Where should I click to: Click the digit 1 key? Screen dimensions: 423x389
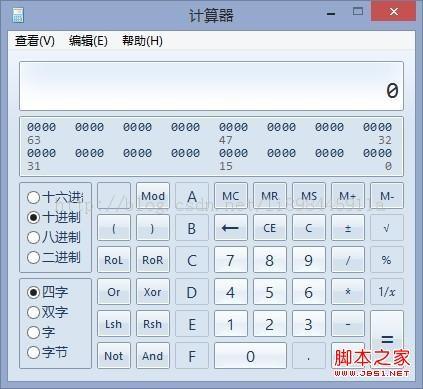coord(231,324)
